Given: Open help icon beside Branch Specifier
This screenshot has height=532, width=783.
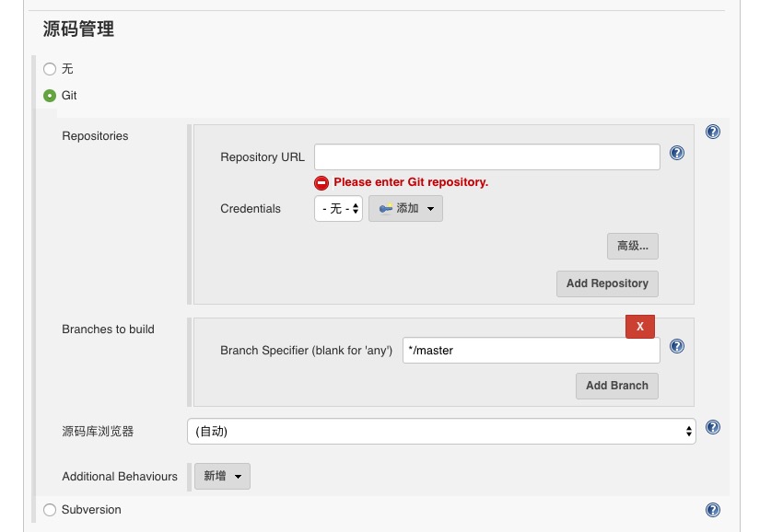Looking at the screenshot, I should pyautogui.click(x=677, y=346).
